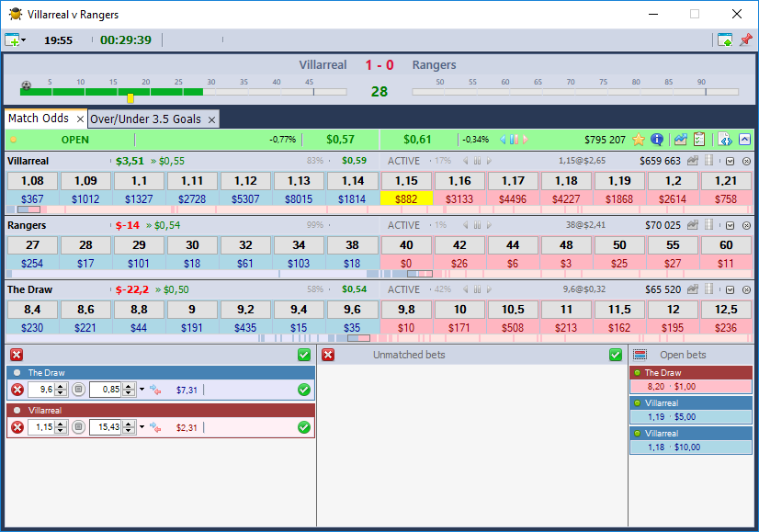Click the 9,8 lay odds for The Draw
The width and height of the screenshot is (759, 532).
pos(406,310)
